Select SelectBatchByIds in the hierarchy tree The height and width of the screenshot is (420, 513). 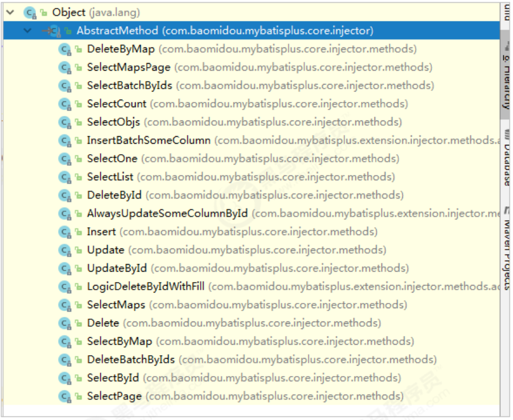click(x=129, y=86)
